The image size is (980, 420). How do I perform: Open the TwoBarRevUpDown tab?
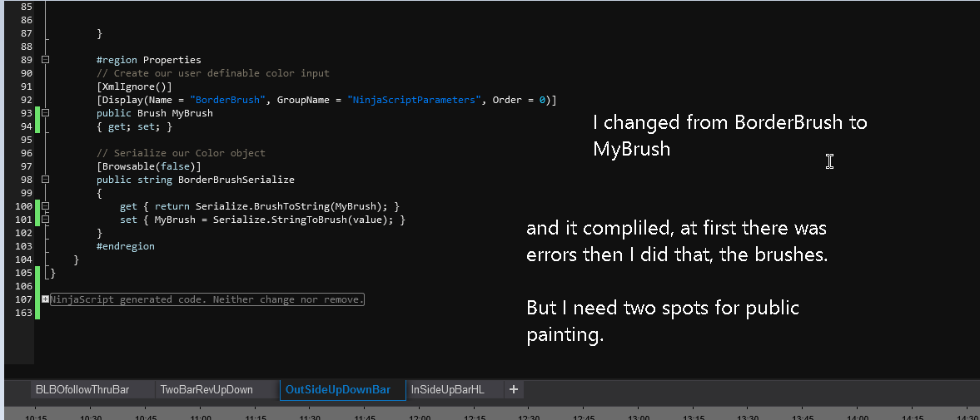(206, 389)
